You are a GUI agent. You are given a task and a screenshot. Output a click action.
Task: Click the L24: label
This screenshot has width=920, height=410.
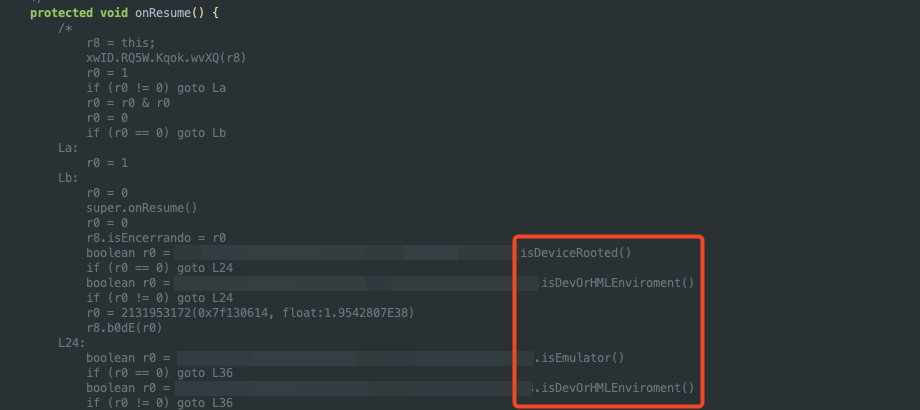pos(72,343)
